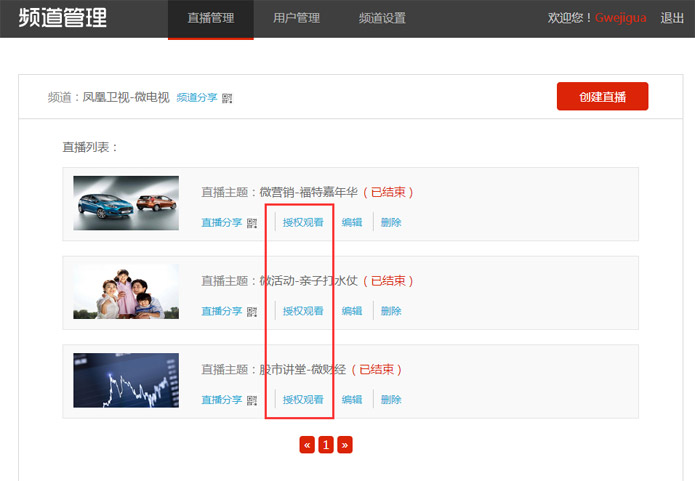695x481 pixels.
Task: Click the channel name 凤凰卫视-微电视
Action: 126,98
